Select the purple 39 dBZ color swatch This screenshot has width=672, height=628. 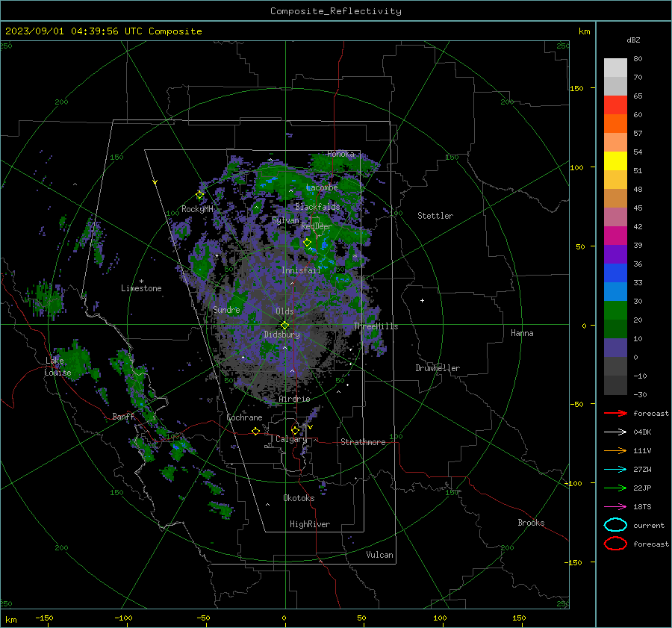(615, 254)
